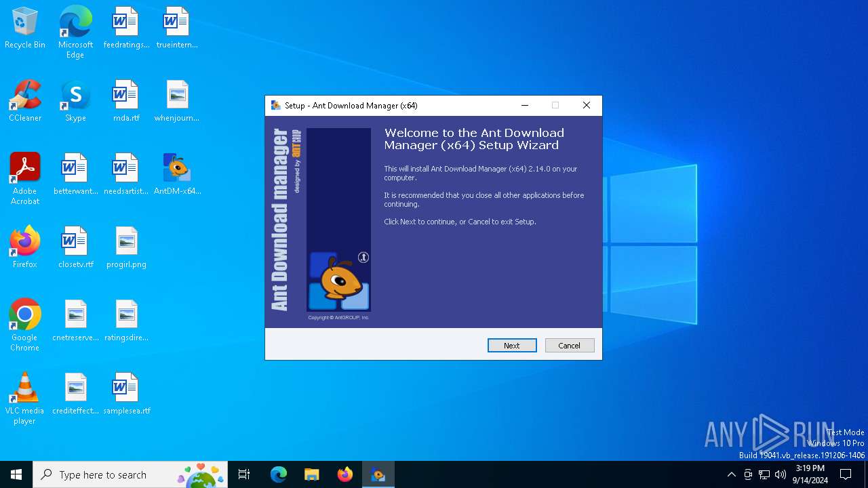The image size is (868, 488).
Task: Minimize the Setup wizard window
Action: 525,105
